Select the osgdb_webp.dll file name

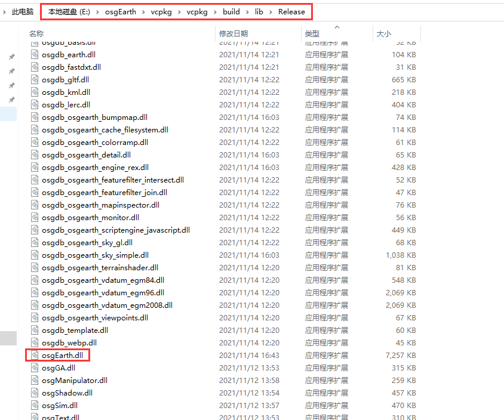pyautogui.click(x=69, y=342)
